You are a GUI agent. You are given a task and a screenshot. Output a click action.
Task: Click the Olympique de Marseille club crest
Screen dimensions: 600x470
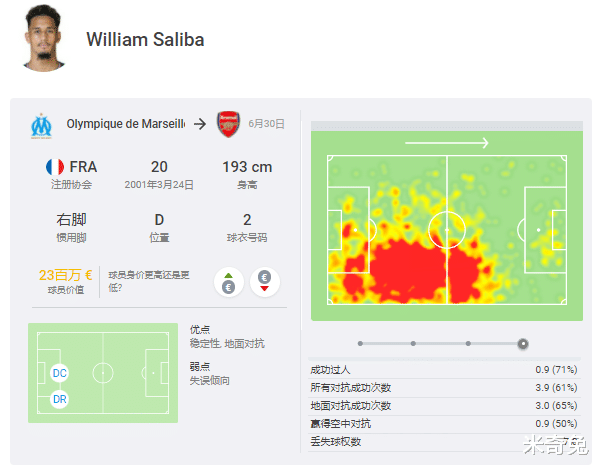point(41,126)
